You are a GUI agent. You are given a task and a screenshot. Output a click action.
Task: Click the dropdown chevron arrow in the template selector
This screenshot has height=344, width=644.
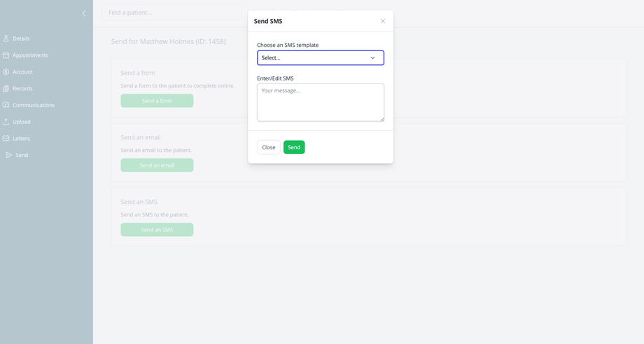(372, 58)
